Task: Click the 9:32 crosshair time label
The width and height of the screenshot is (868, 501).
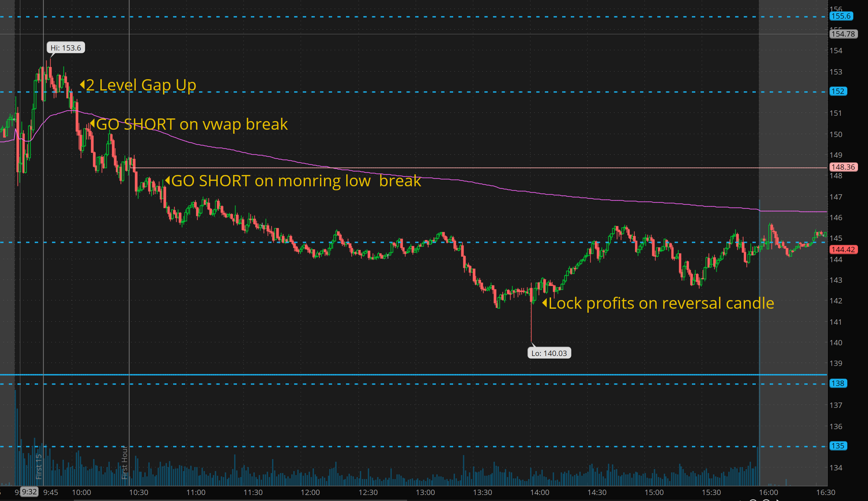Action: 29,492
